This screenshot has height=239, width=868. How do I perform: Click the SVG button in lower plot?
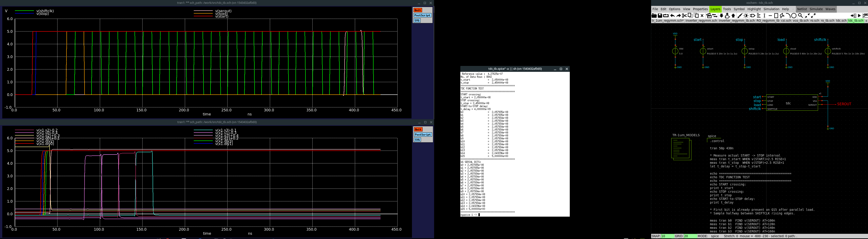click(417, 140)
